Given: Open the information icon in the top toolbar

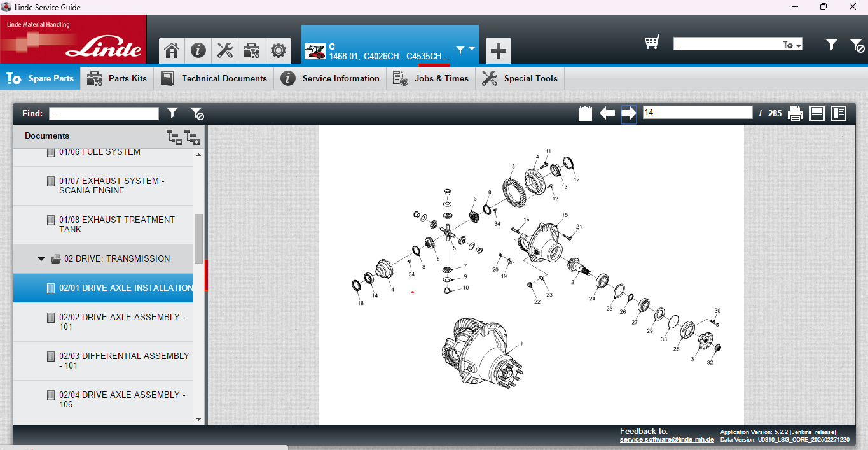Looking at the screenshot, I should pyautogui.click(x=198, y=51).
